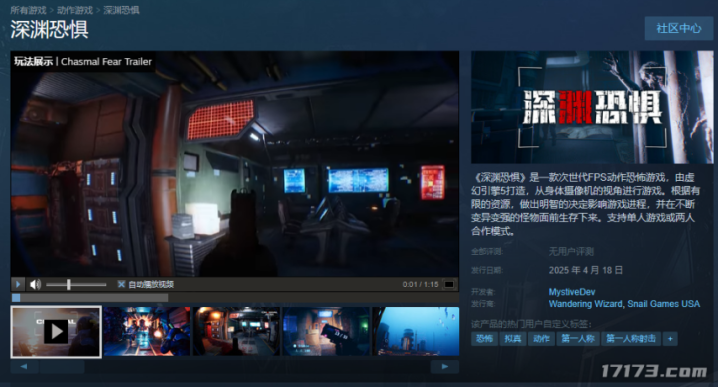The width and height of the screenshot is (718, 387).
Task: Open the MystiveDev developer link
Action: coord(572,292)
